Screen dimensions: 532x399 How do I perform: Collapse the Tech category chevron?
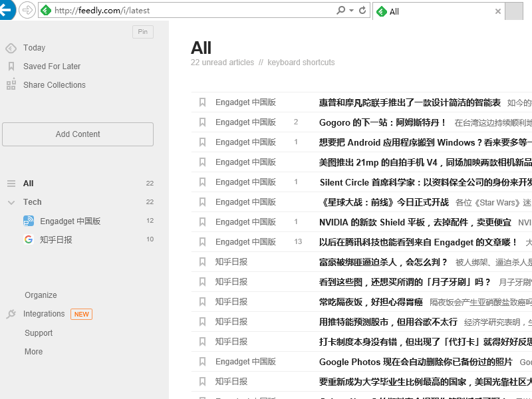tap(11, 202)
